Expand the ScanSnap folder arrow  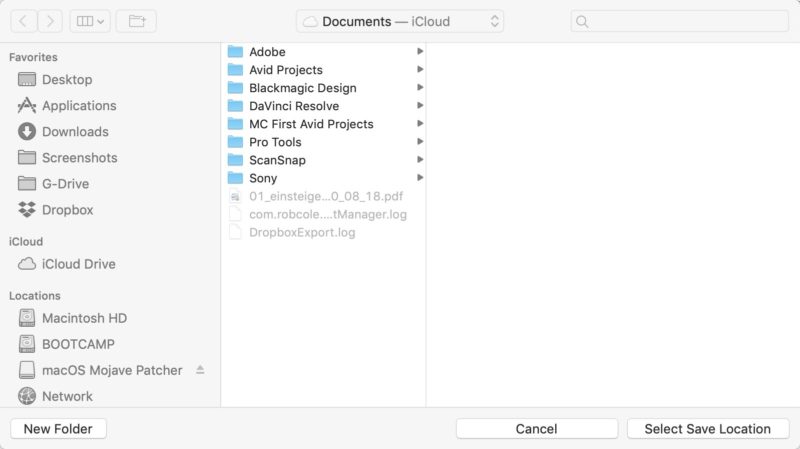tap(420, 159)
